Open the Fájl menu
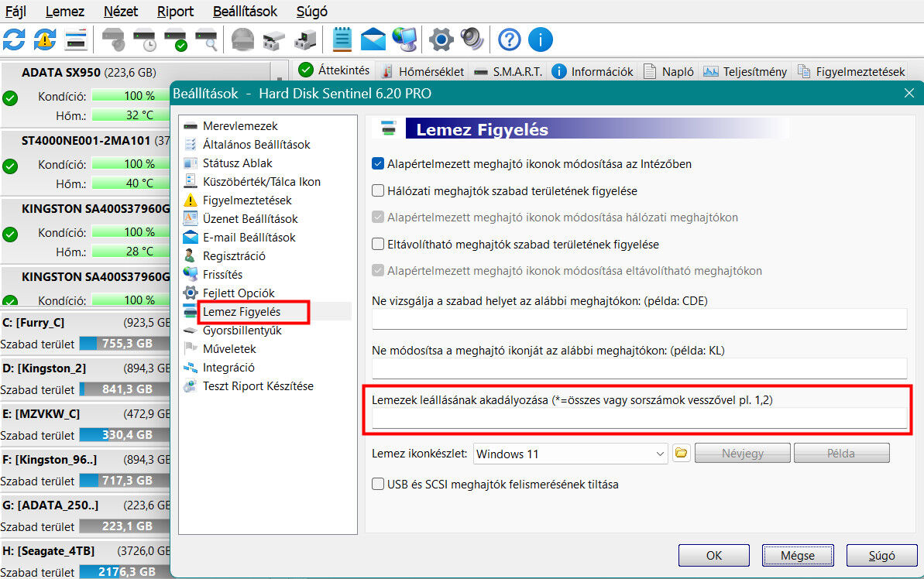Image resolution: width=924 pixels, height=579 pixels. click(16, 11)
